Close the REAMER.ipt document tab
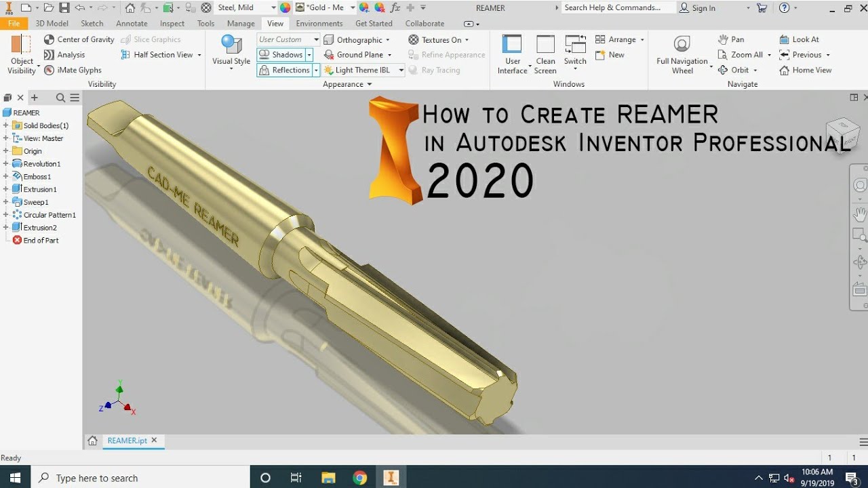The height and width of the screenshot is (488, 868). click(154, 441)
